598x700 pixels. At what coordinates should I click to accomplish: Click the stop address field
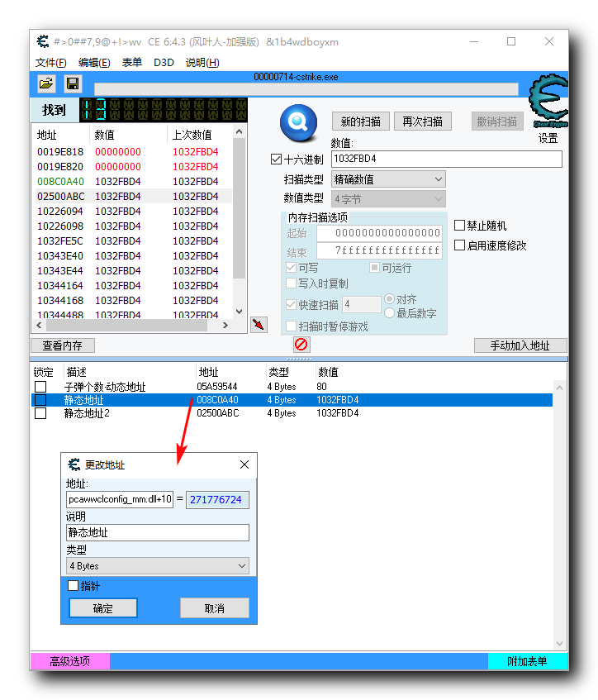[x=380, y=250]
